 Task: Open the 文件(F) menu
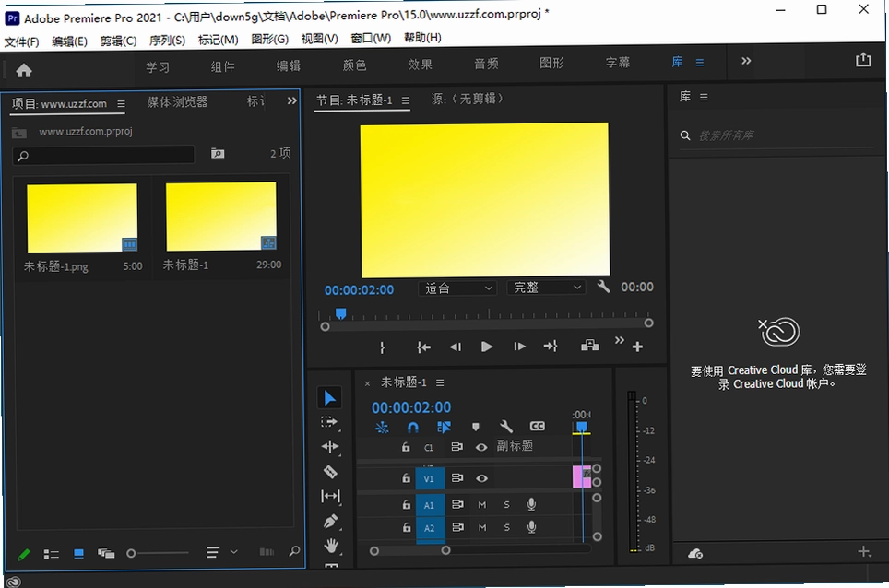[21, 41]
